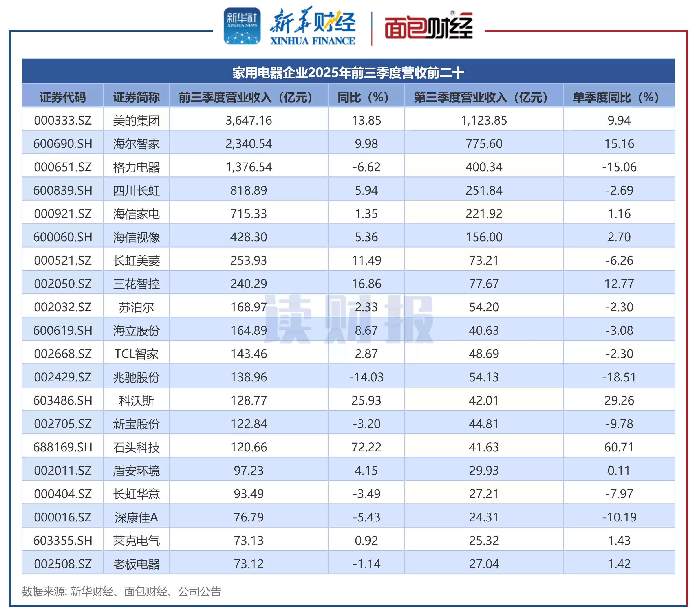Click the 读财报 watermark in the table
This screenshot has width=697, height=616.
(348, 319)
